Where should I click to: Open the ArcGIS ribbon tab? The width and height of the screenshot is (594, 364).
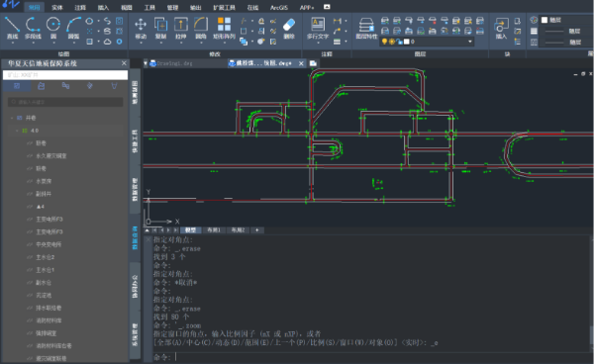279,8
